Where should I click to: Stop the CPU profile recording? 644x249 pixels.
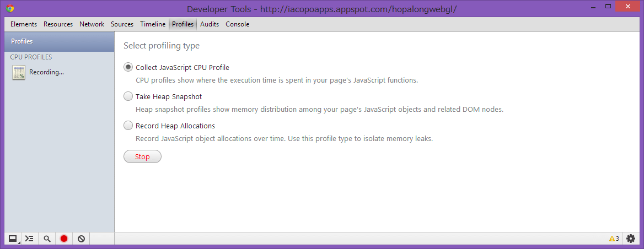pyautogui.click(x=142, y=156)
